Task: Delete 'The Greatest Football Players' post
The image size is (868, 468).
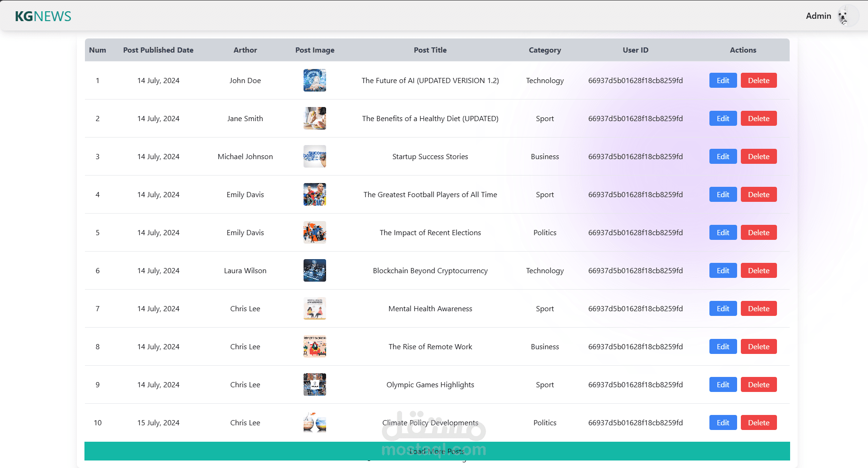Action: pyautogui.click(x=759, y=194)
